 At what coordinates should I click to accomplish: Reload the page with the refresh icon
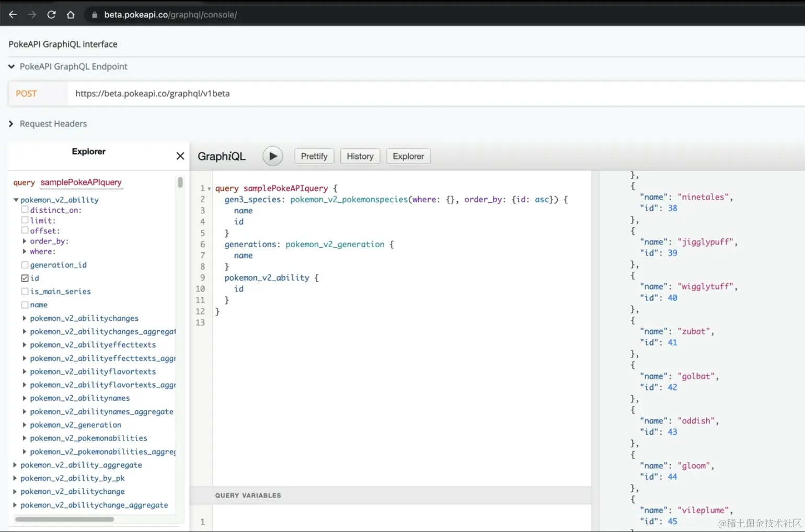pyautogui.click(x=51, y=15)
